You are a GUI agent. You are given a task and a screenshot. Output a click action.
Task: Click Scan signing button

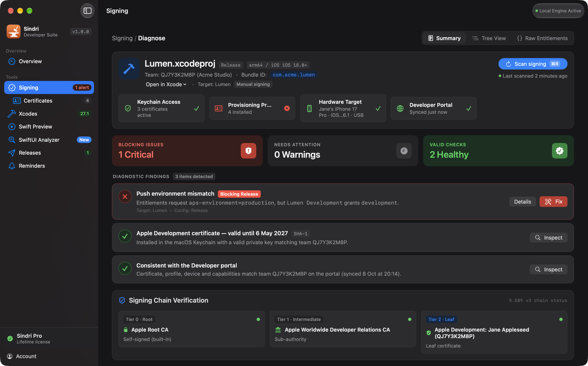point(533,64)
